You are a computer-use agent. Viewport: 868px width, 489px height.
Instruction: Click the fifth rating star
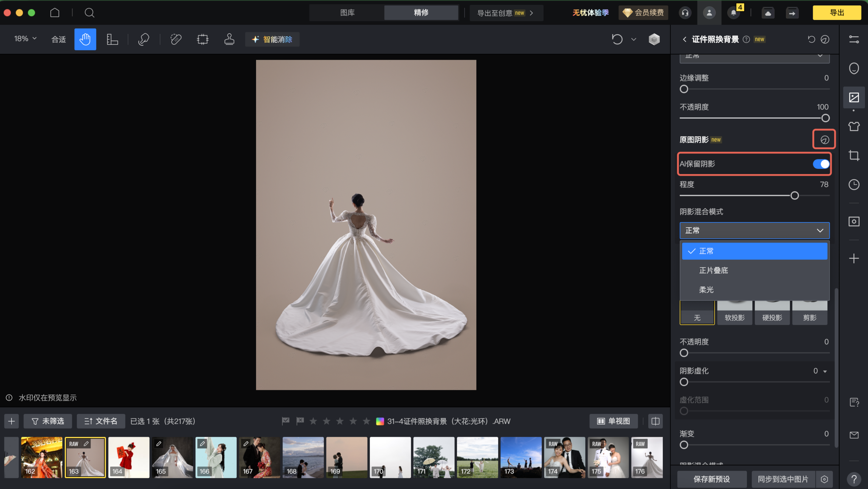coord(366,421)
